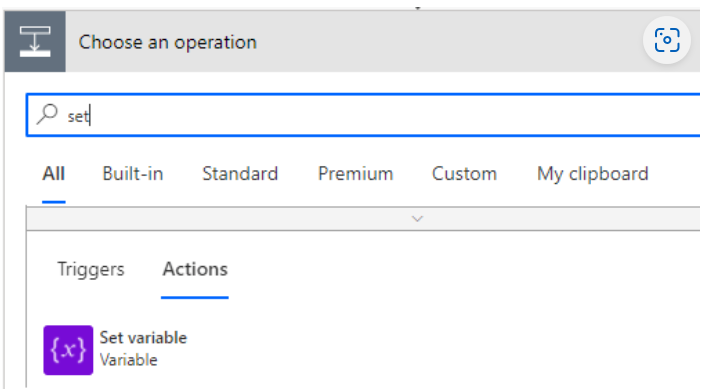The width and height of the screenshot is (702, 391).
Task: Select the Actions tab
Action: [x=195, y=269]
